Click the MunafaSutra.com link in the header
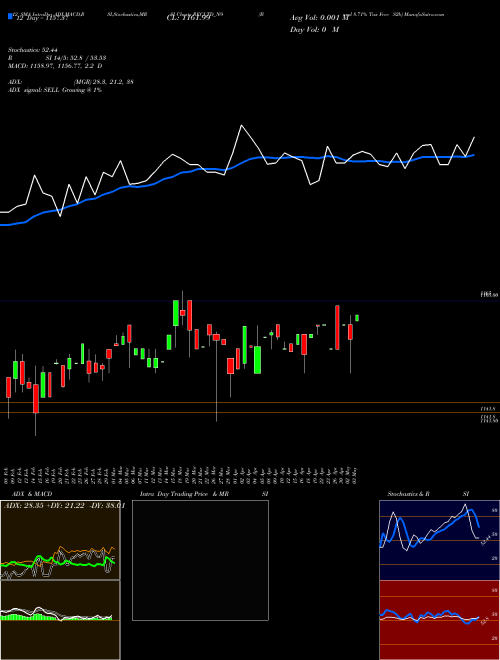This screenshot has height=660, width=500. click(x=424, y=14)
